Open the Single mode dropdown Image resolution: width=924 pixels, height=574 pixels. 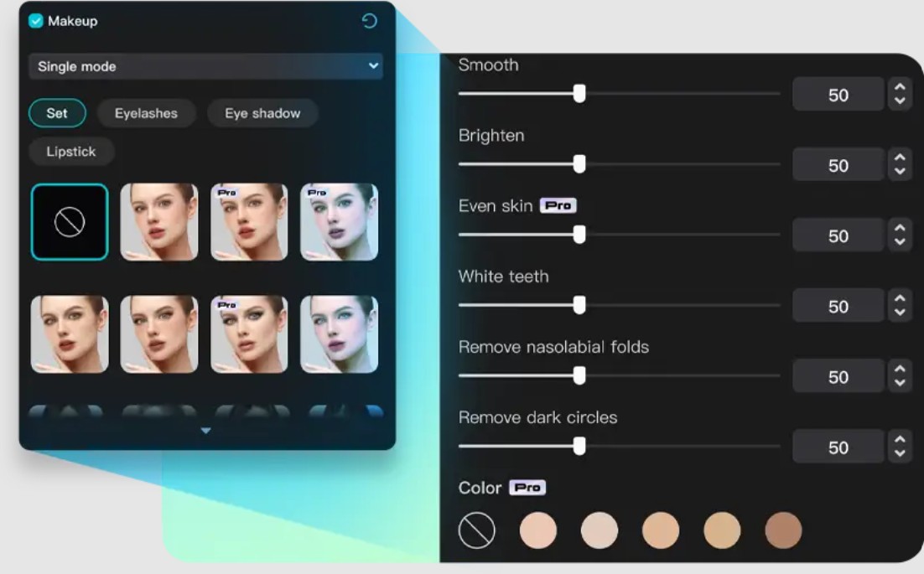point(205,66)
